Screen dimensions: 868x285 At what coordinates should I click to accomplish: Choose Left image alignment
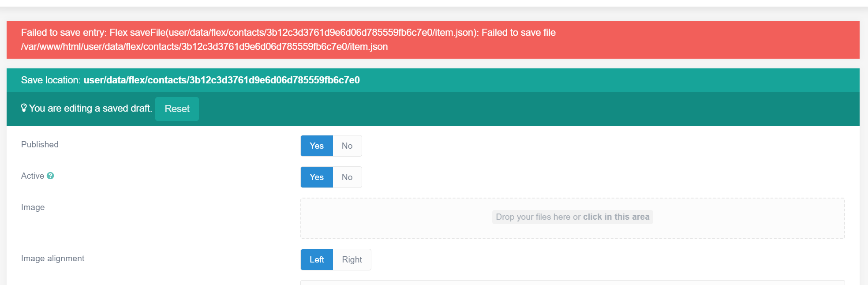(x=317, y=259)
